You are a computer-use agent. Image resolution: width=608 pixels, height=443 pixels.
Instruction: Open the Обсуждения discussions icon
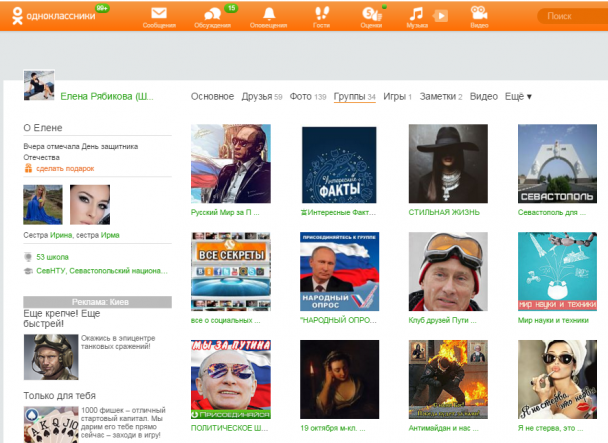pyautogui.click(x=212, y=15)
